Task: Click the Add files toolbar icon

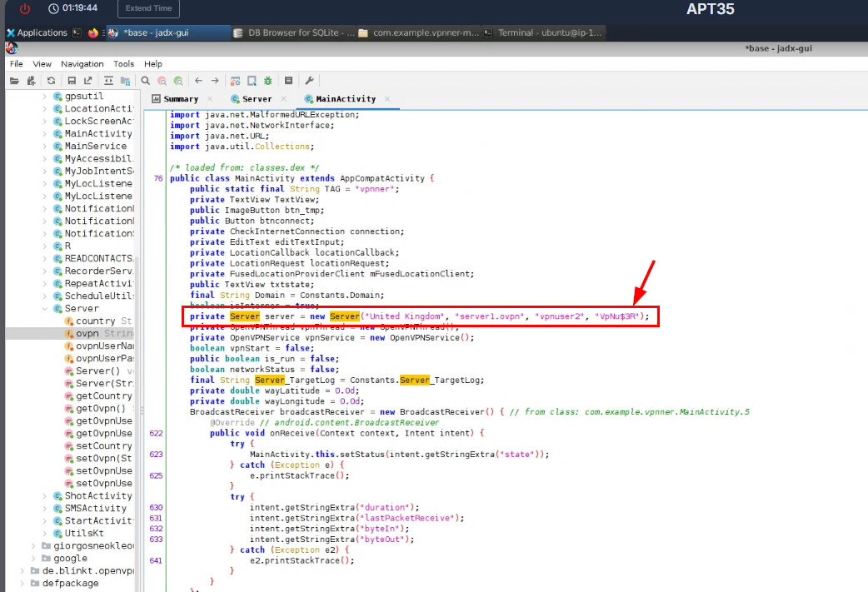Action: (32, 81)
